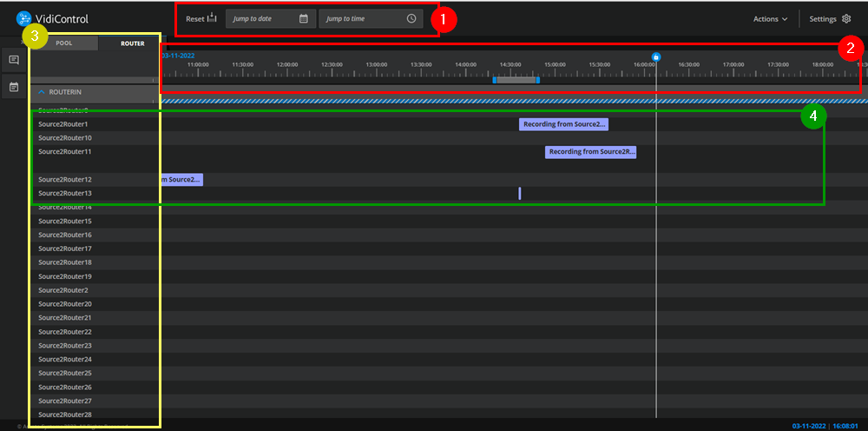Click the clock icon in Jump to time

pos(411,18)
